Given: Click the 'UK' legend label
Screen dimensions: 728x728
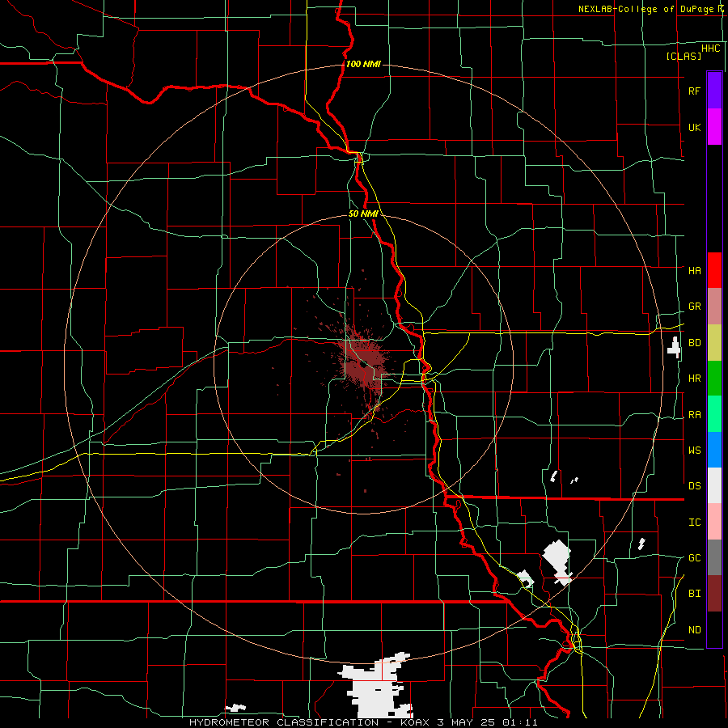Looking at the screenshot, I should [694, 127].
